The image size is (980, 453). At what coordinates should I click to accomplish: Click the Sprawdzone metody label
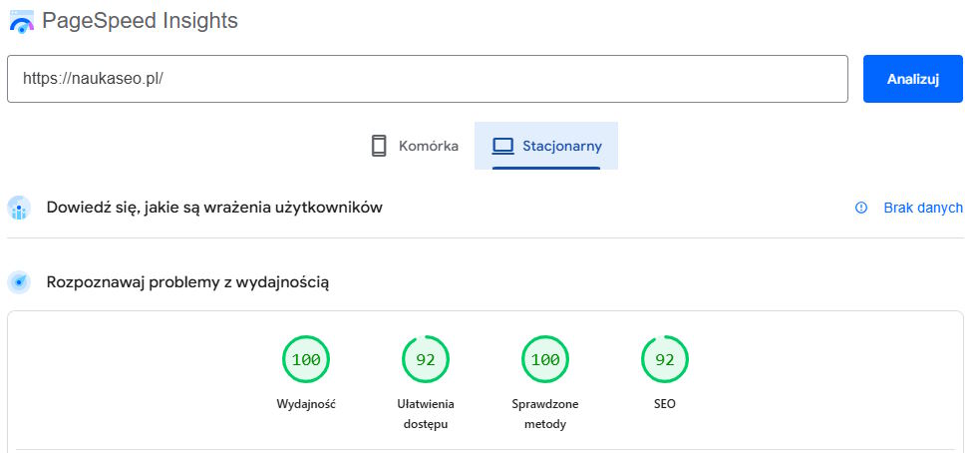pos(545,414)
